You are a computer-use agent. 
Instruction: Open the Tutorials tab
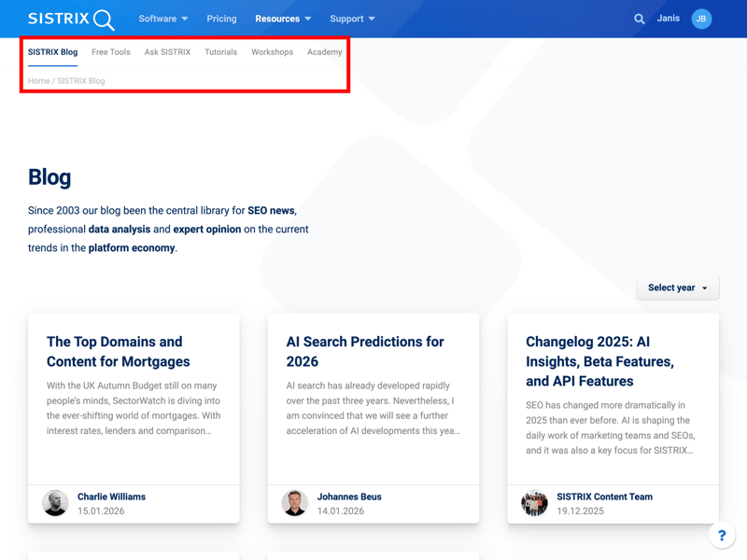(221, 52)
